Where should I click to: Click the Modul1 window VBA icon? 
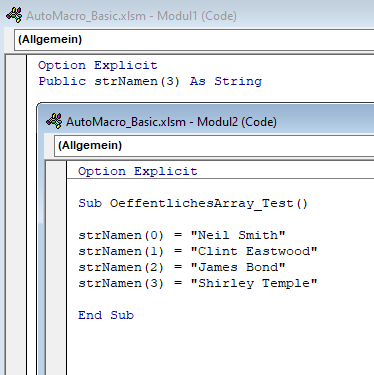[x=14, y=15]
